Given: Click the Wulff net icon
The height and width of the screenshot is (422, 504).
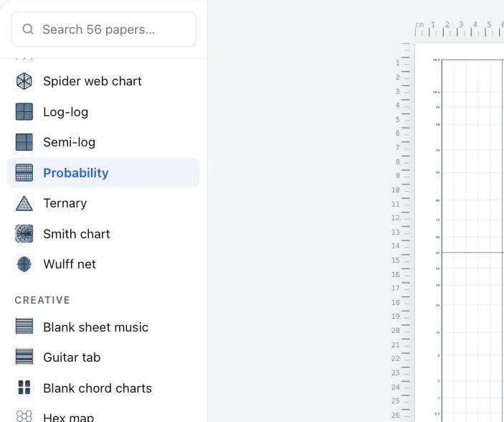Looking at the screenshot, I should coord(24,264).
